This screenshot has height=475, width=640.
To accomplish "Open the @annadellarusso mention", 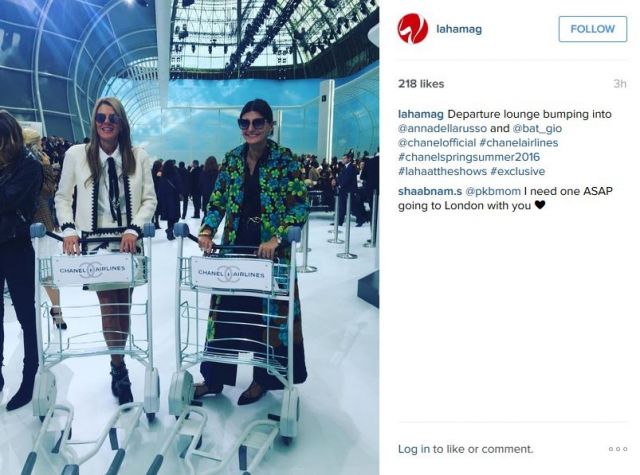I will click(442, 128).
